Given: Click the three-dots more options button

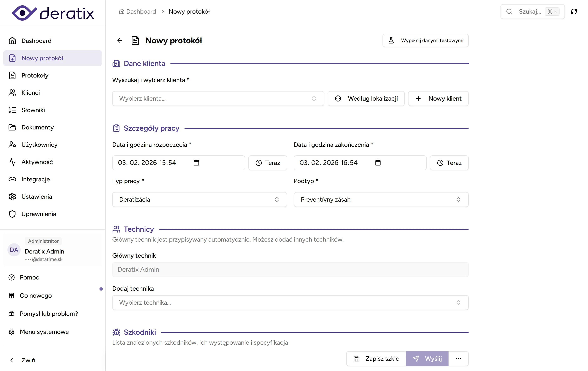Looking at the screenshot, I should click(x=458, y=359).
